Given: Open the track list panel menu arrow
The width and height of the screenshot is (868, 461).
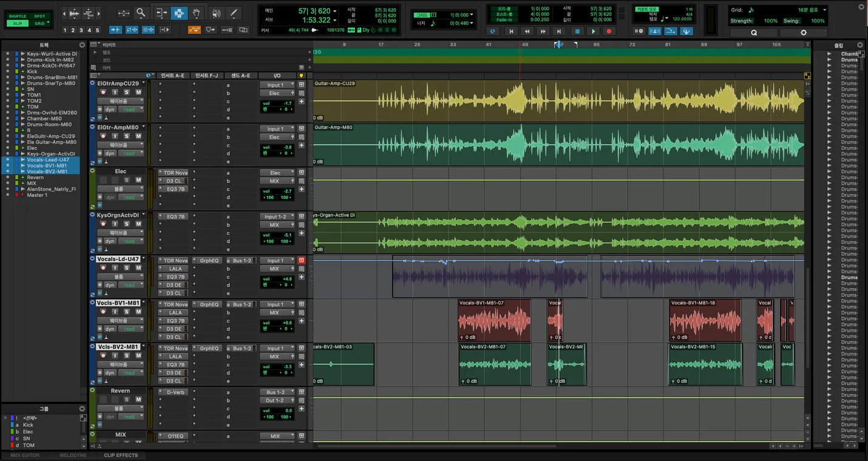Looking at the screenshot, I should tap(82, 45).
